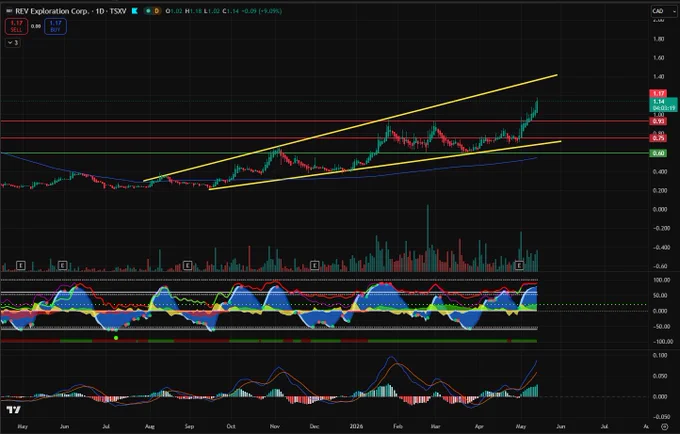Click the close value C1.14
The width and height of the screenshot is (680, 434).
pyautogui.click(x=231, y=11)
